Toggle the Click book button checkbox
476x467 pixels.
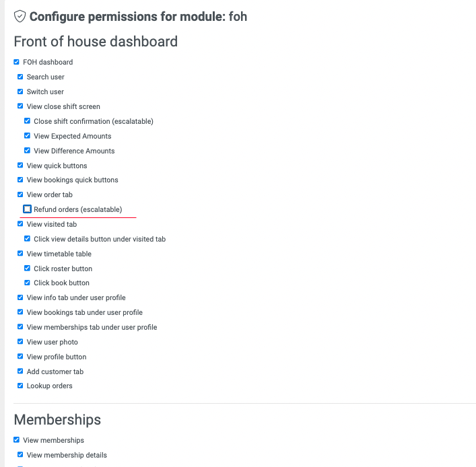click(27, 283)
